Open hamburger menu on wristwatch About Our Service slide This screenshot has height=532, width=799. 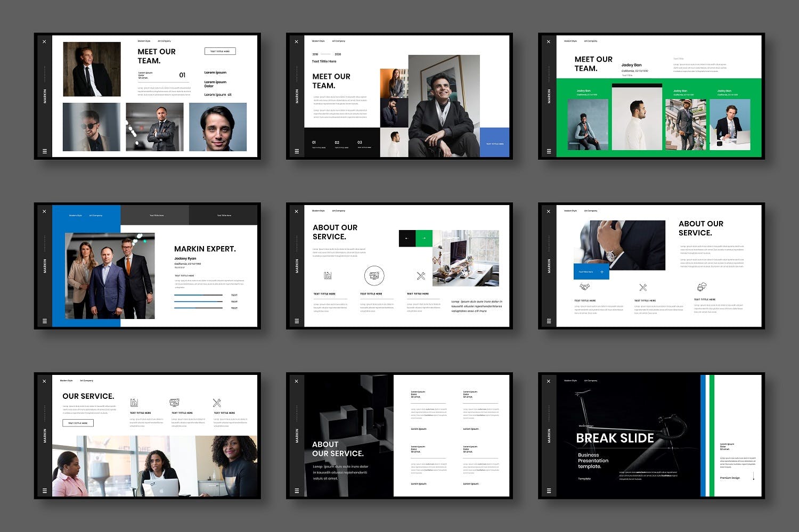[549, 321]
